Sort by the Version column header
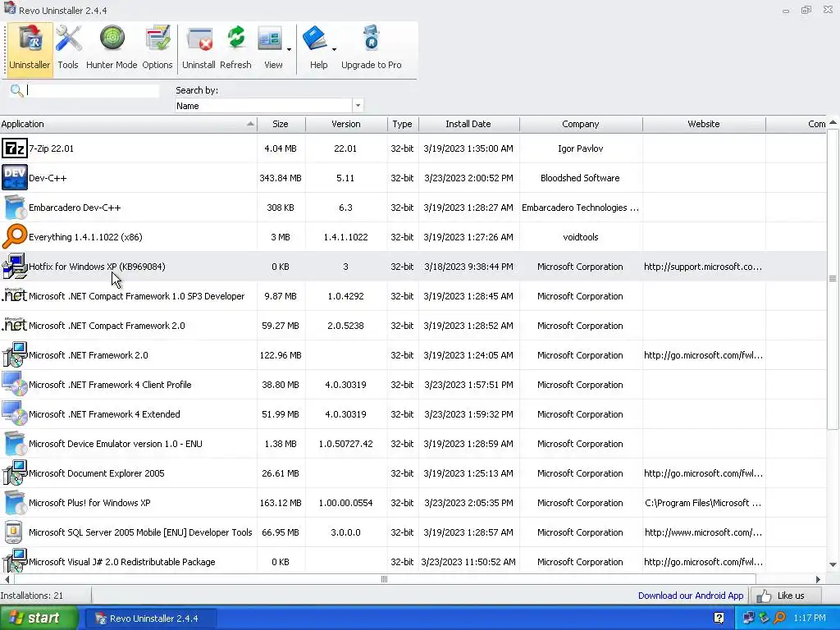The image size is (840, 630). [346, 124]
